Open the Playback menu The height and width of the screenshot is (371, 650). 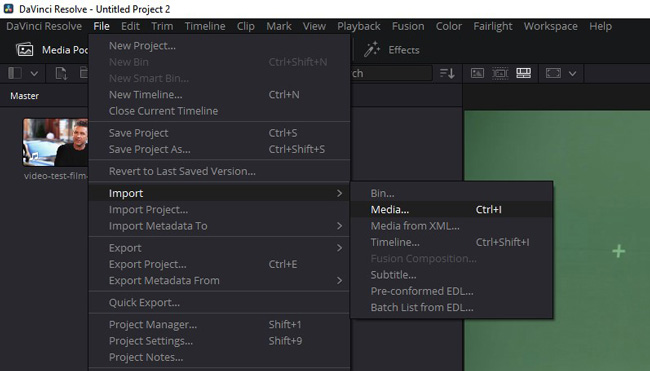(x=359, y=26)
